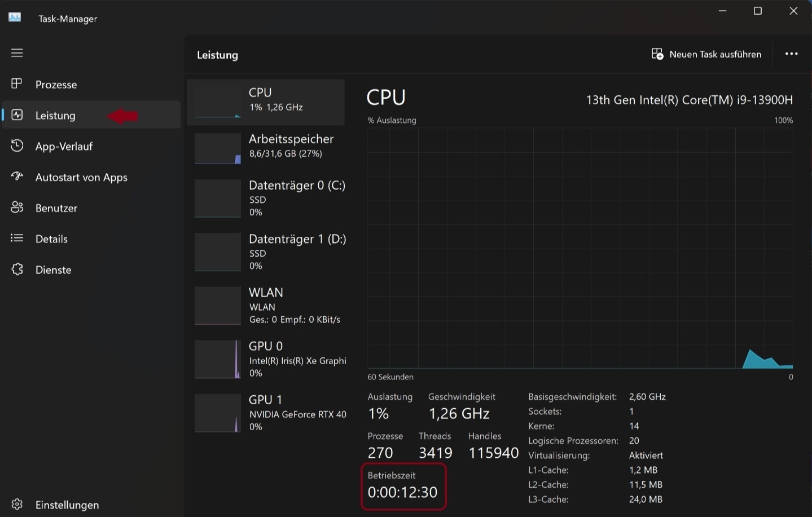The image size is (812, 517).
Task: Click the Task-Manager app icon in title bar
Action: (15, 17)
